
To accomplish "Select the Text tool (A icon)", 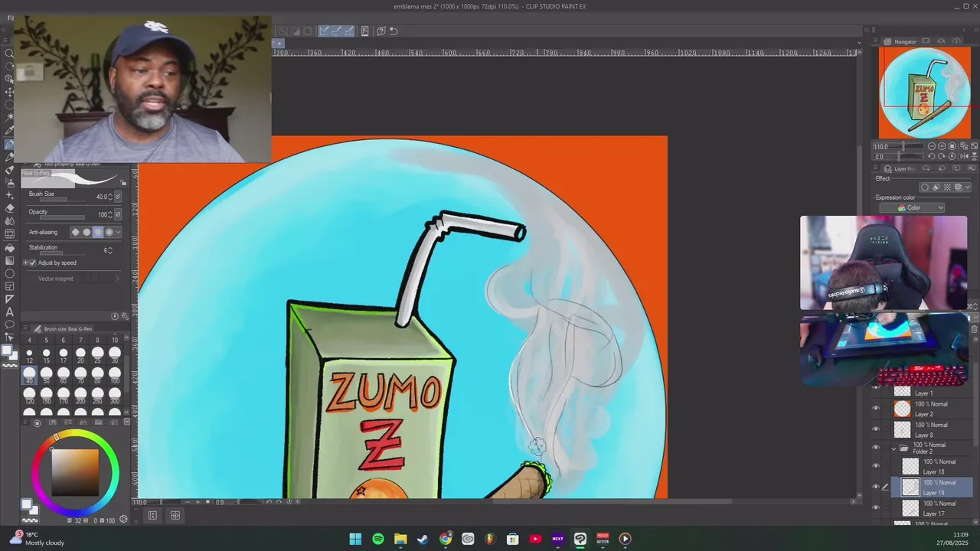I will tap(9, 311).
